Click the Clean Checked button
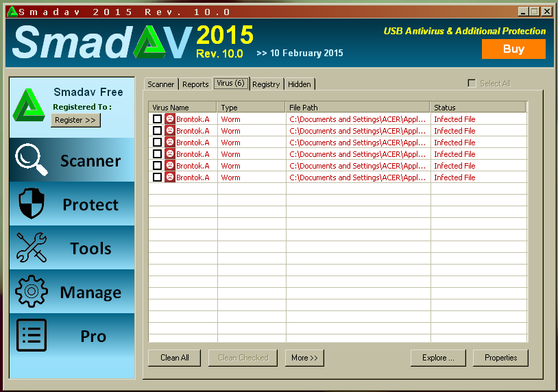Image resolution: width=558 pixels, height=392 pixels. pos(243,358)
